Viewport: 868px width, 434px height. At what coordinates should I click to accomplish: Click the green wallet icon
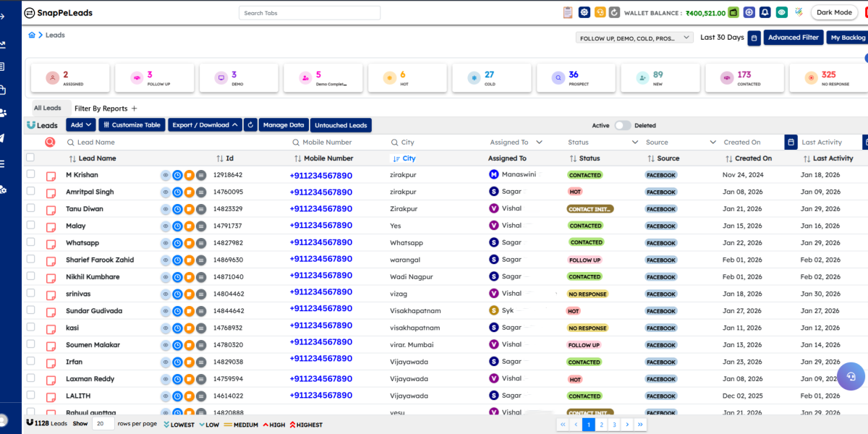tap(733, 12)
